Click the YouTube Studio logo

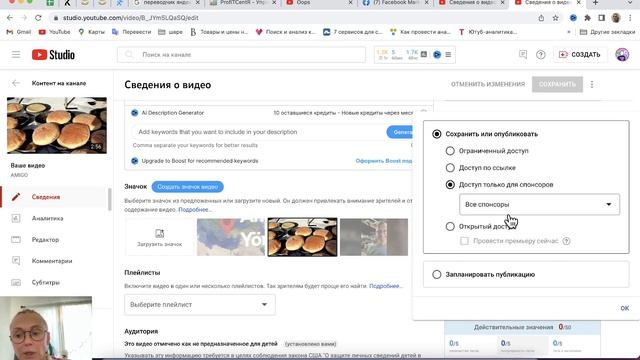[53, 54]
